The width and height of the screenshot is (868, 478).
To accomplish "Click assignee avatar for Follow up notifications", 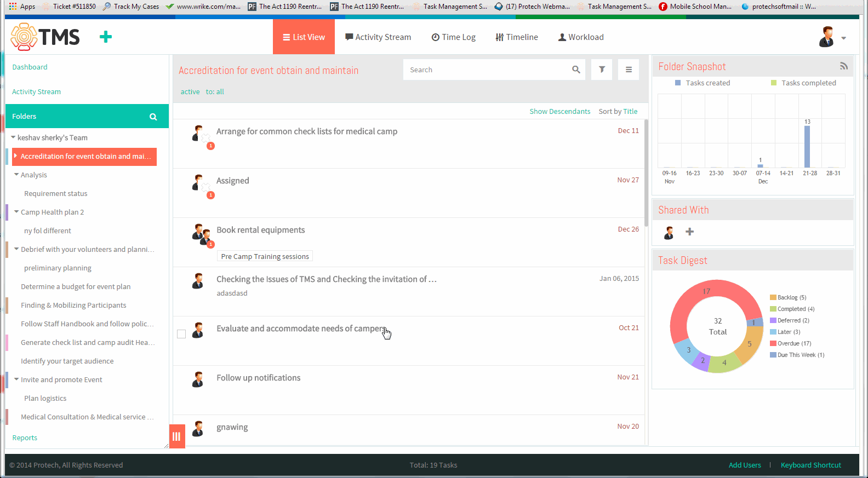I will click(x=198, y=379).
